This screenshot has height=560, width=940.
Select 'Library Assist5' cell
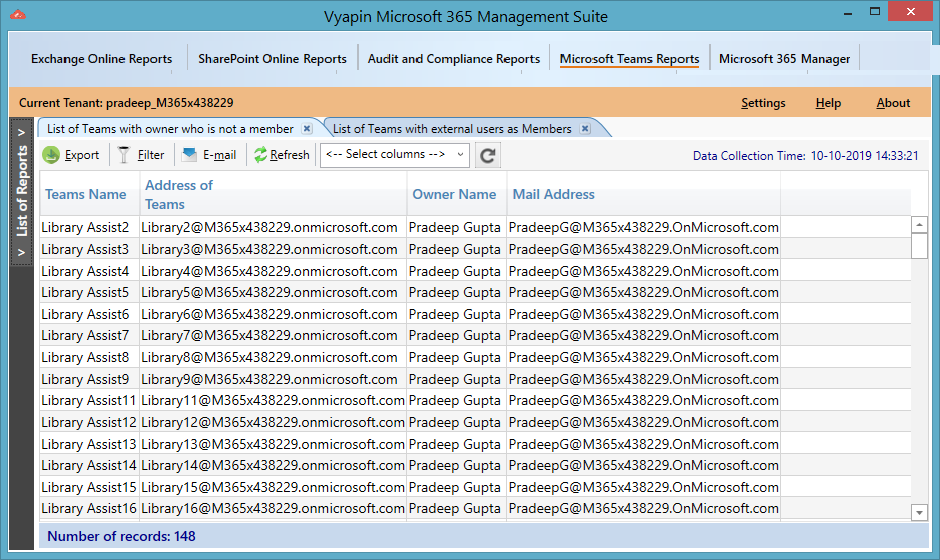click(x=89, y=292)
